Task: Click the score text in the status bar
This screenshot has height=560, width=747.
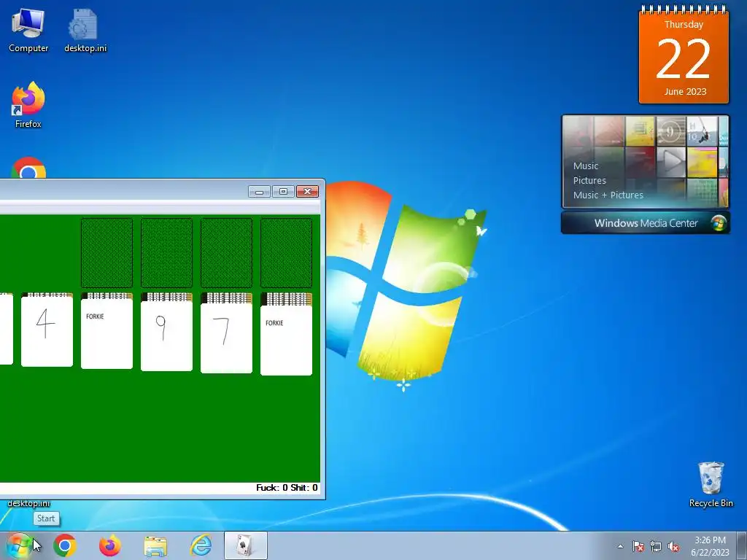Action: click(x=287, y=488)
